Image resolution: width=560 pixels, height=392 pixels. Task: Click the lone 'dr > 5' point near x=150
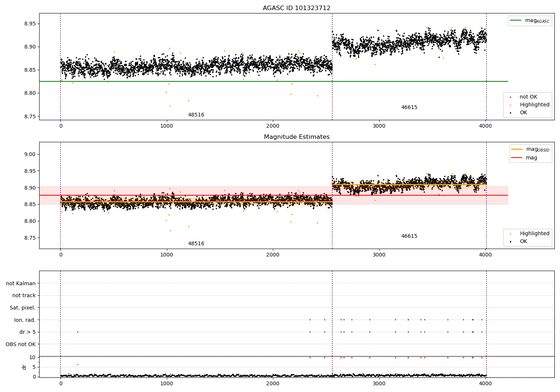point(78,332)
